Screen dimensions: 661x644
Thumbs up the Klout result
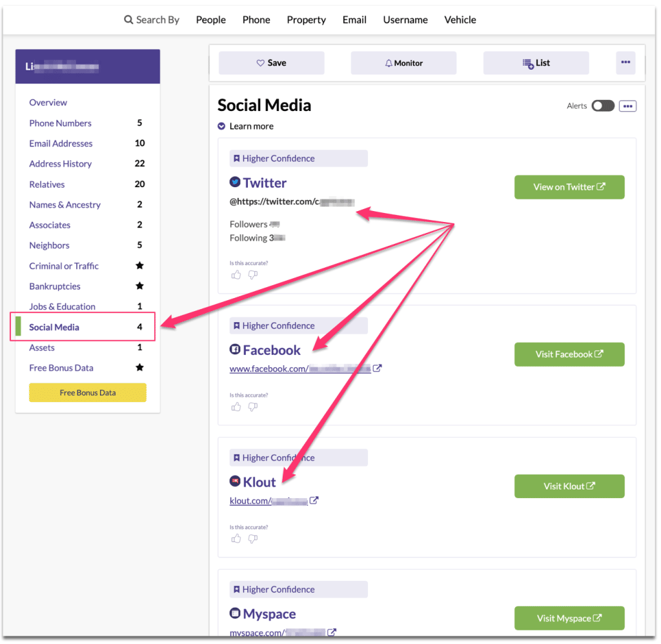(236, 539)
